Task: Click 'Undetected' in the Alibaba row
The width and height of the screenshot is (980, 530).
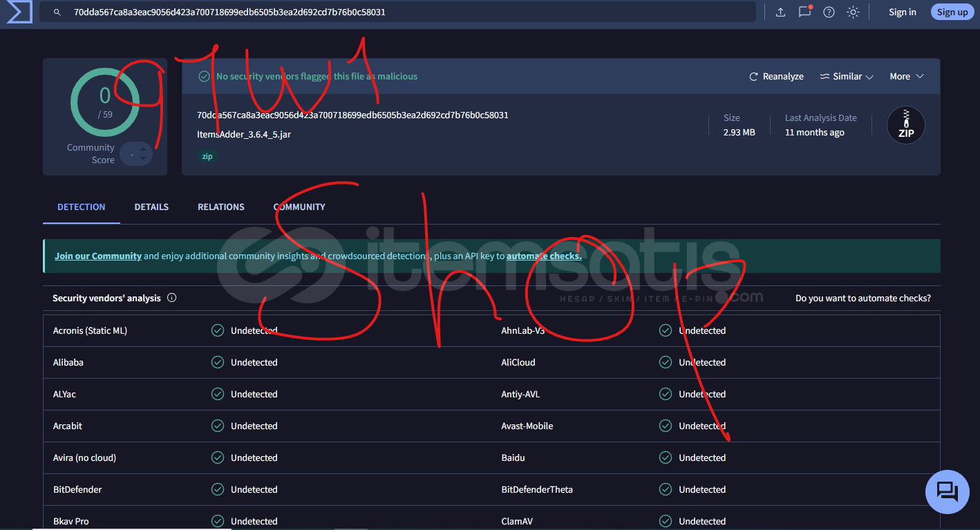Action: coord(254,362)
